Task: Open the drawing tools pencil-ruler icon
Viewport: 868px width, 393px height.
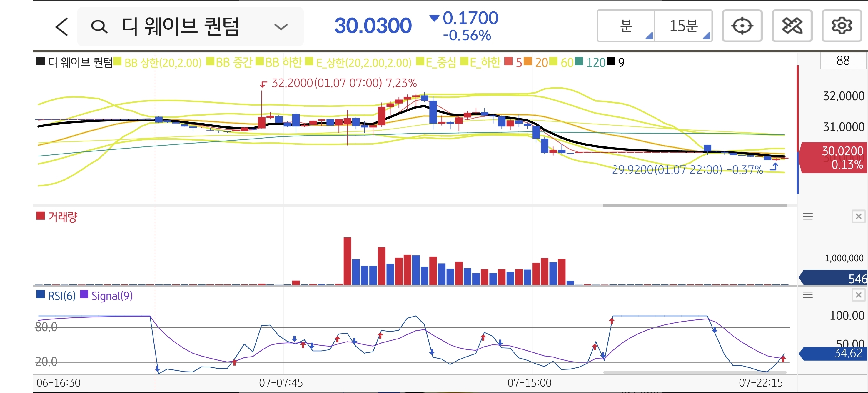Action: tap(792, 26)
